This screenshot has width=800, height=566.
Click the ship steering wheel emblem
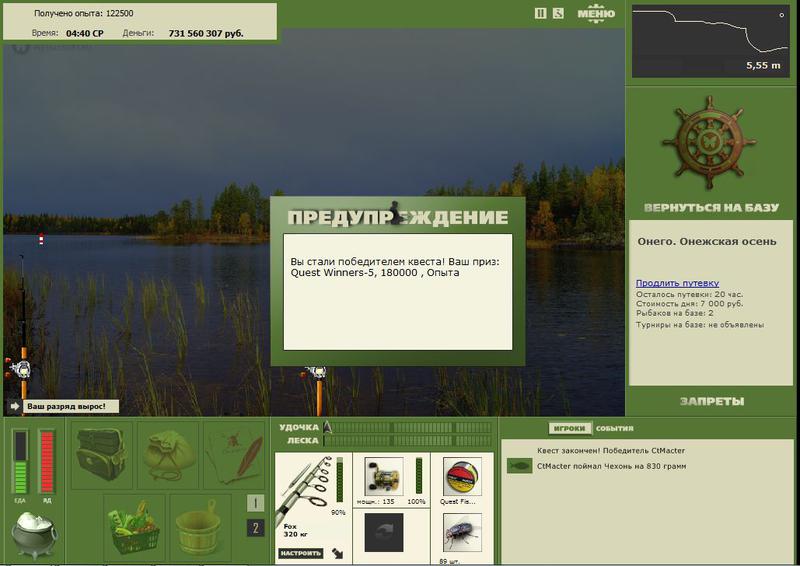click(x=710, y=142)
